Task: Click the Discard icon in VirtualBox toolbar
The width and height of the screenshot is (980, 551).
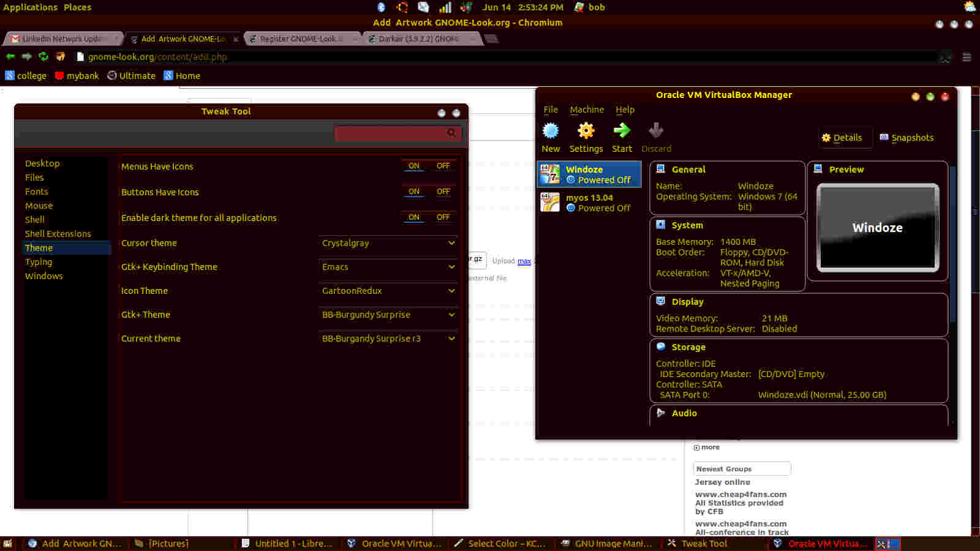Action: point(656,130)
